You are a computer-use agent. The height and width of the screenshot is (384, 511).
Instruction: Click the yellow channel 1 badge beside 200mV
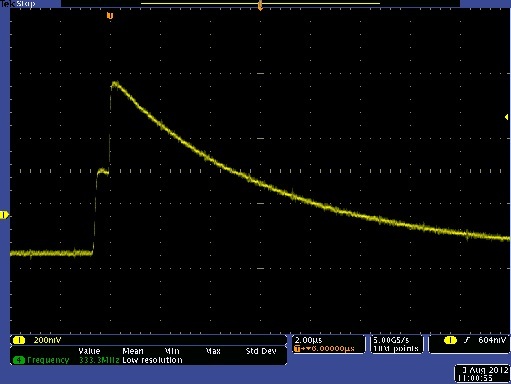tap(19, 340)
